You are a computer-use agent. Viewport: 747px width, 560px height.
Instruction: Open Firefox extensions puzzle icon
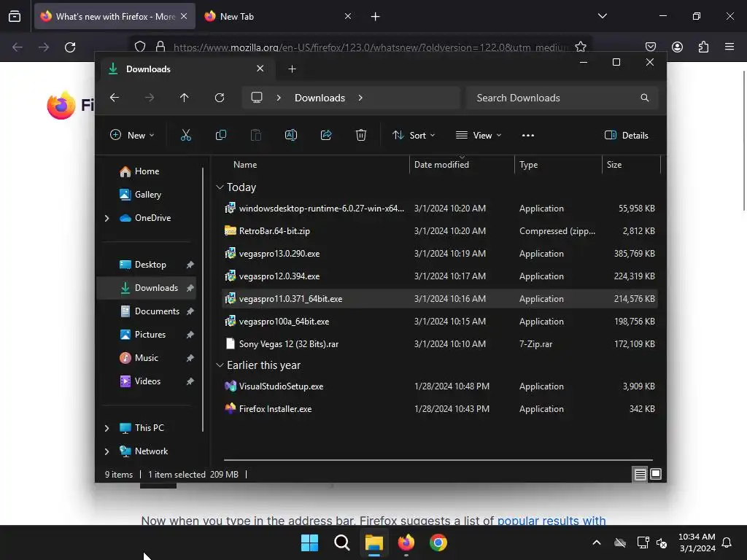pos(703,47)
